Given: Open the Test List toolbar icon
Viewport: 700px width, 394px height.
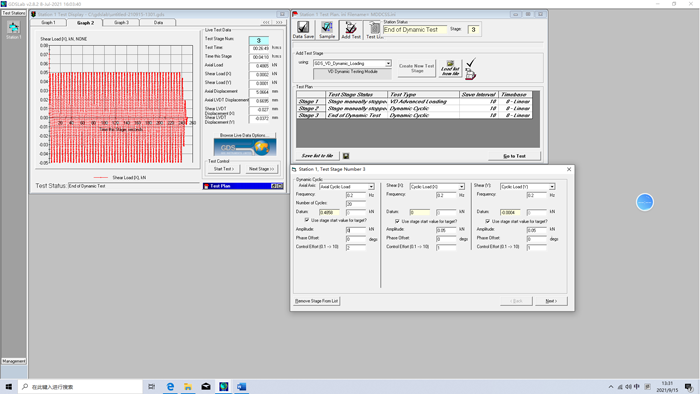Looking at the screenshot, I should [x=375, y=30].
